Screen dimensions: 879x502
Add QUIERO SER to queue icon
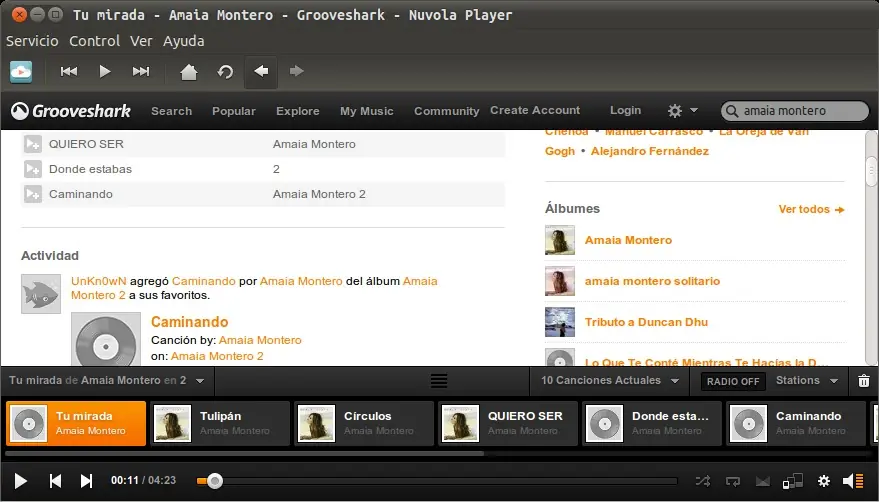[x=33, y=144]
